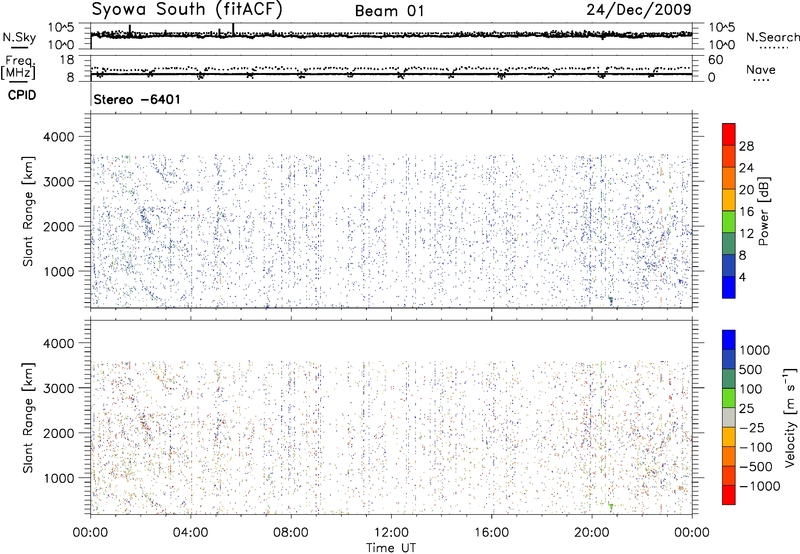Click the power value '16' on colorbar

[x=746, y=212]
